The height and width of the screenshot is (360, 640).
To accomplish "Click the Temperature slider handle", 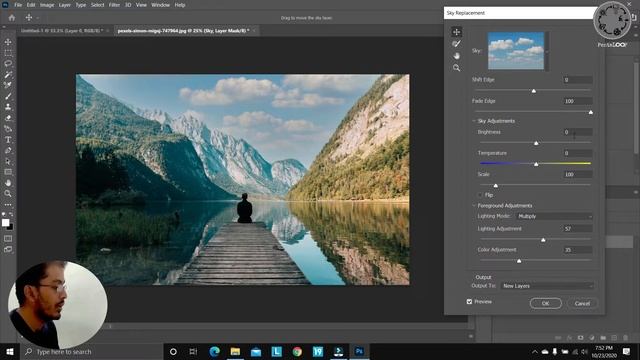I will 536,164.
